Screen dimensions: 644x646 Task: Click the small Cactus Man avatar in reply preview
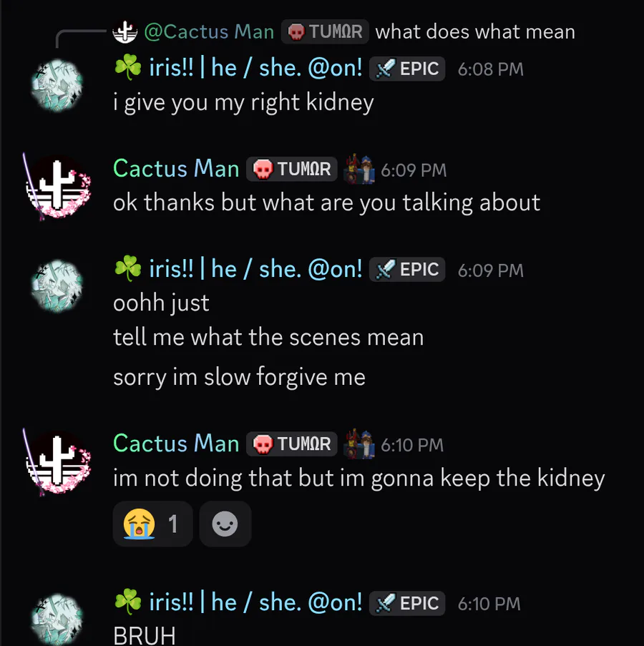[125, 31]
